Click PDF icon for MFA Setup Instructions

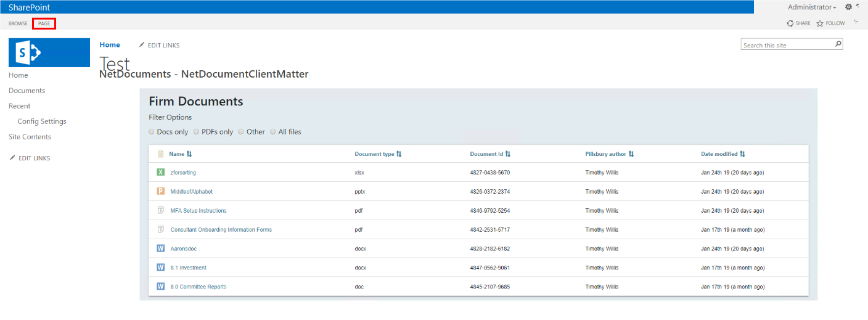(x=160, y=210)
